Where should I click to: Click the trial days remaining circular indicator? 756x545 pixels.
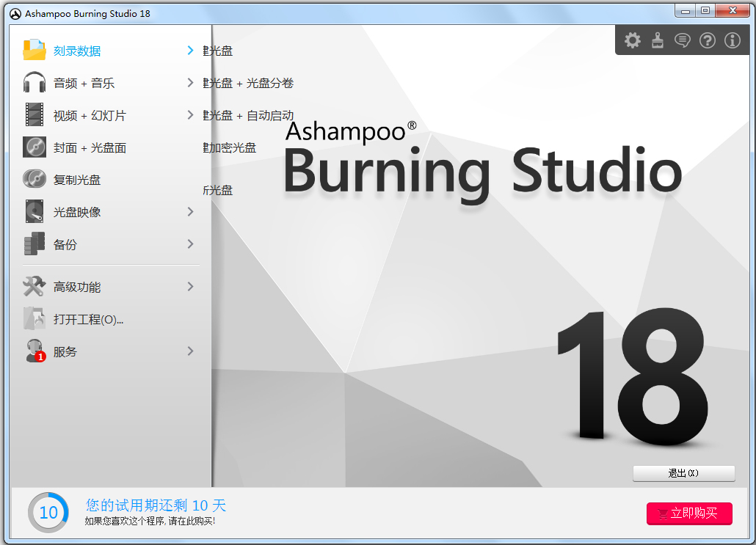tap(48, 513)
